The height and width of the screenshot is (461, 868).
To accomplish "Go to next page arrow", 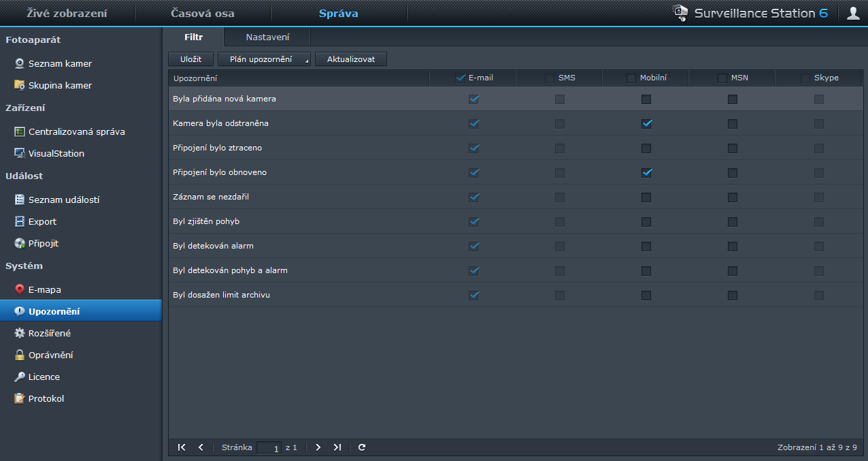I will pos(318,447).
